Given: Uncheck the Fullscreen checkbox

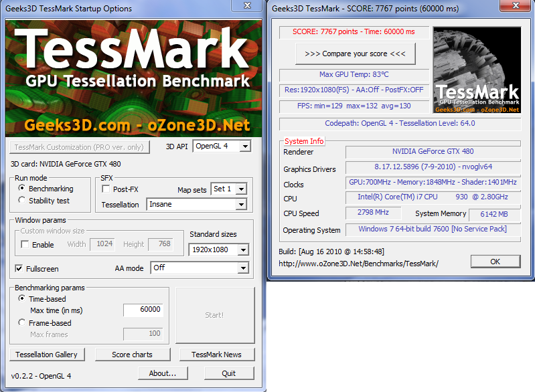Looking at the screenshot, I should (x=19, y=269).
